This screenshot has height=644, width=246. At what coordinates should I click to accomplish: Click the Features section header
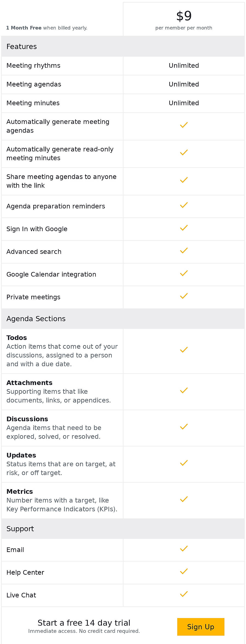(22, 47)
